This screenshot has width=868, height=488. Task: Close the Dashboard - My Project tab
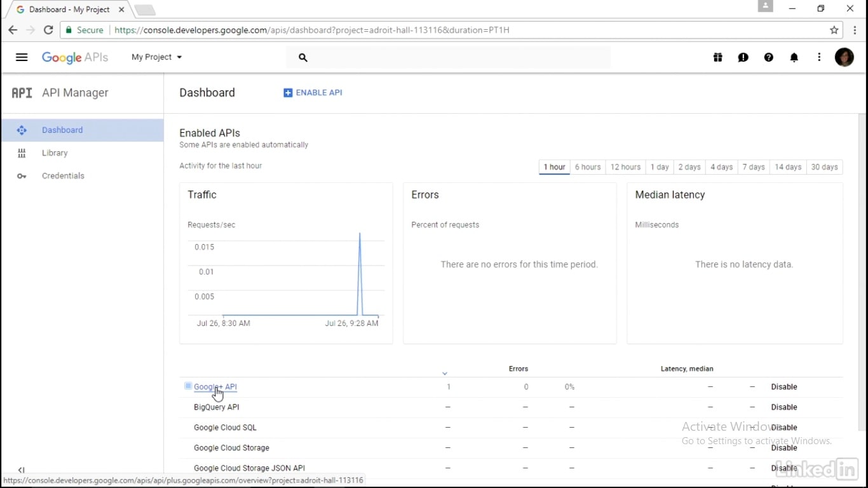click(121, 10)
